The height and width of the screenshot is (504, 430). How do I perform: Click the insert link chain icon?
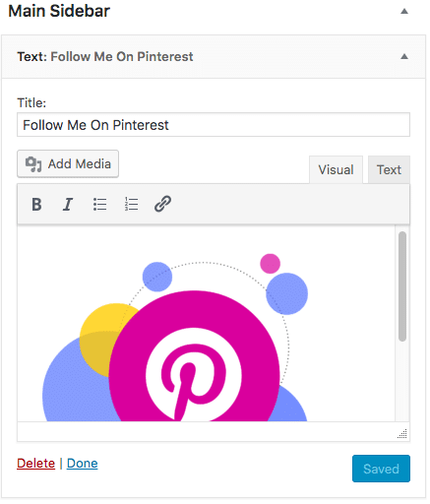coord(162,204)
